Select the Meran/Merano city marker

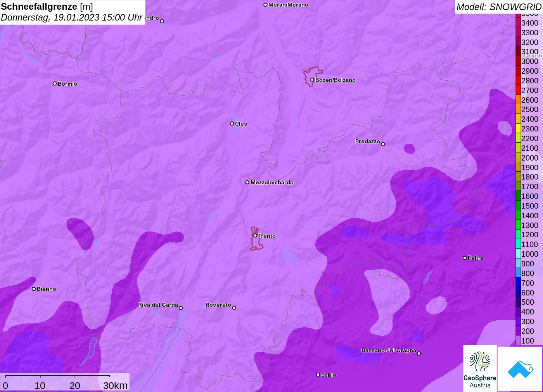(265, 5)
